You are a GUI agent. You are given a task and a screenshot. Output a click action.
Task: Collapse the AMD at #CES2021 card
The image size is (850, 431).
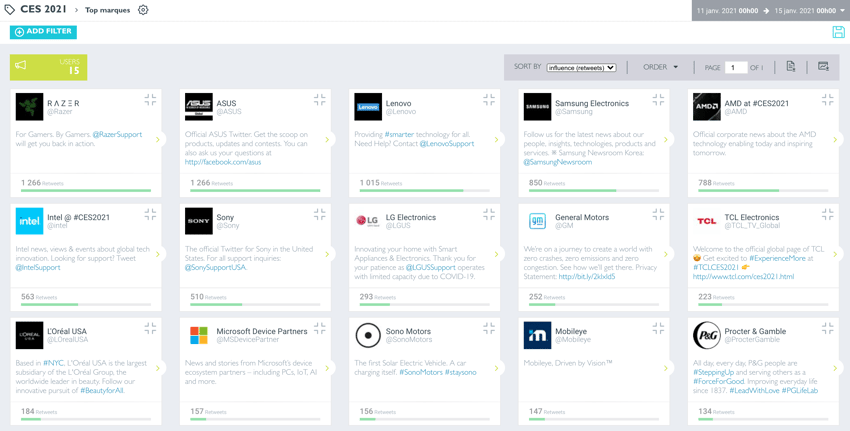(828, 100)
